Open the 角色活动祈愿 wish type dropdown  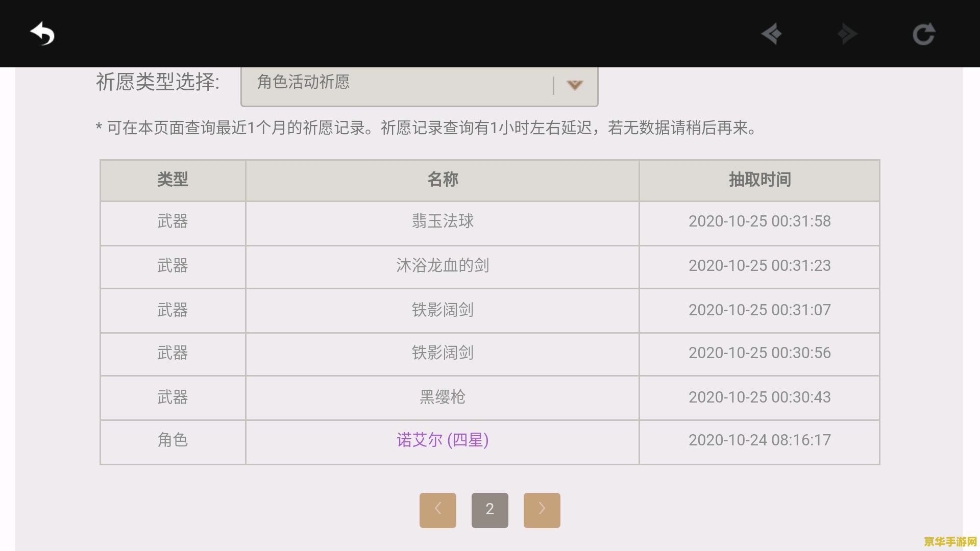click(419, 84)
